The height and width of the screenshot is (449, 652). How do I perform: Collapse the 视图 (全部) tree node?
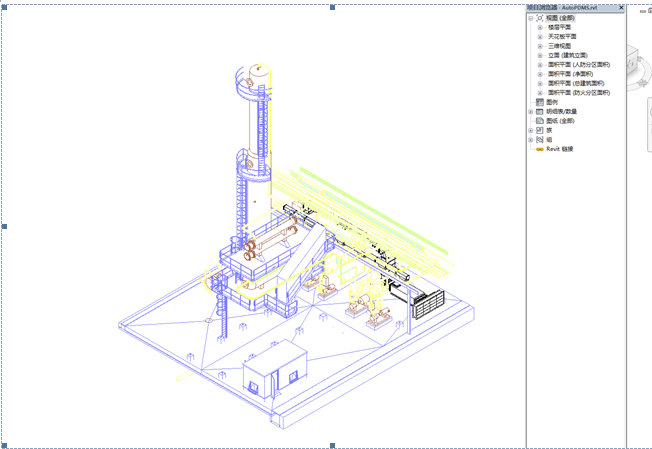(x=531, y=18)
